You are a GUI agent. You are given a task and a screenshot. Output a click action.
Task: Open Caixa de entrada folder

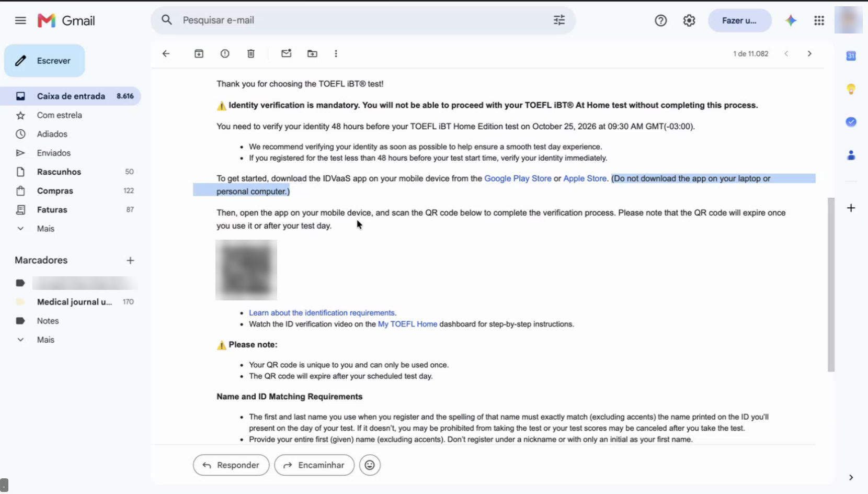pos(71,96)
